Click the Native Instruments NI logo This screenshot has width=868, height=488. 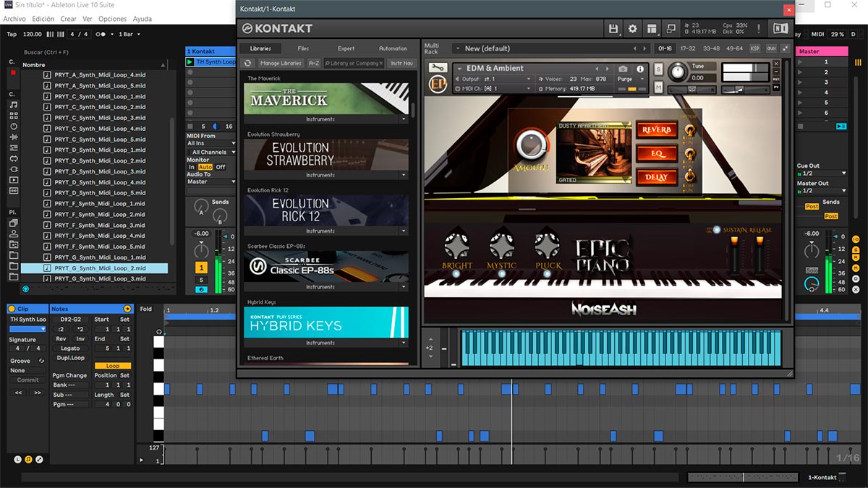[780, 28]
